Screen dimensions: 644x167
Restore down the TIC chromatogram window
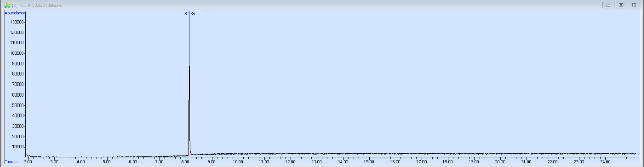tap(621, 5)
